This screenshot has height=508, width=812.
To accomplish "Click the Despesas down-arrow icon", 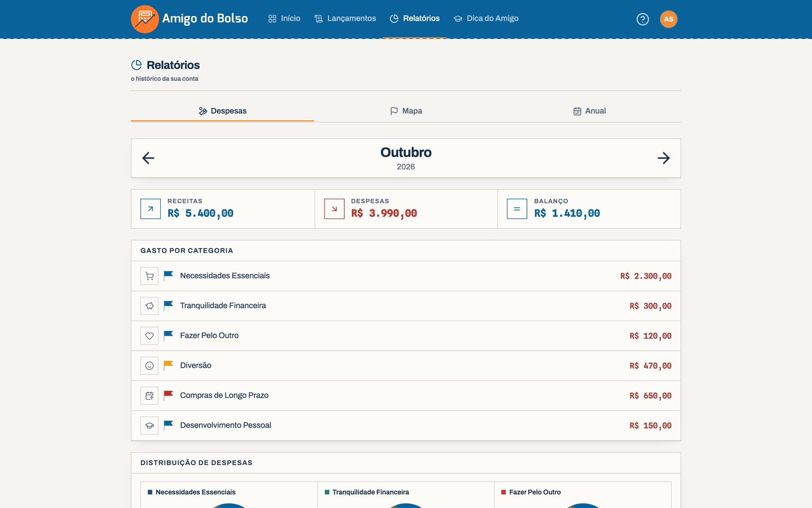I will click(334, 209).
